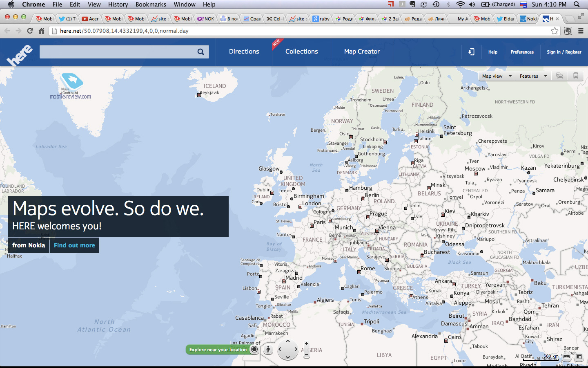Click the Reykjavik city label
The image size is (588, 368).
pos(209,93)
